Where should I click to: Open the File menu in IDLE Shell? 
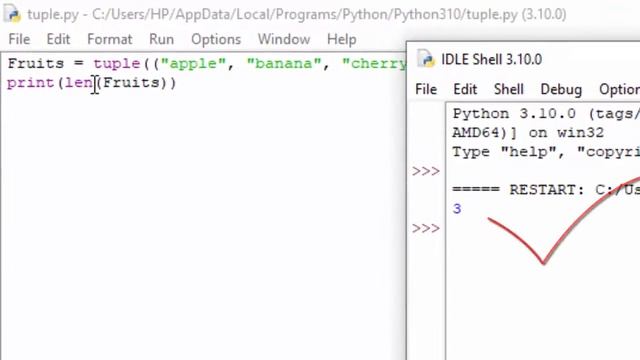426,89
